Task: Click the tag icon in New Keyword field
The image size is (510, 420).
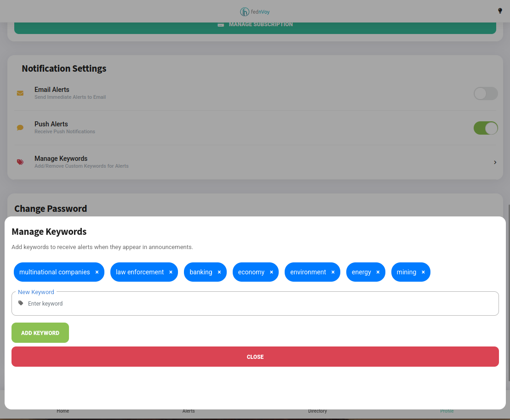Action: (x=21, y=303)
